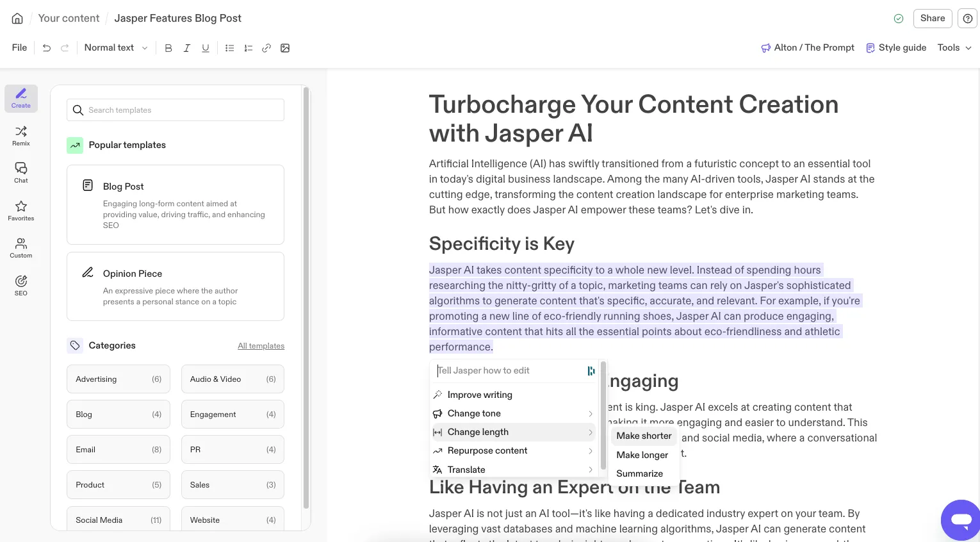
Task: Choose Improve writing from menu
Action: [480, 395]
